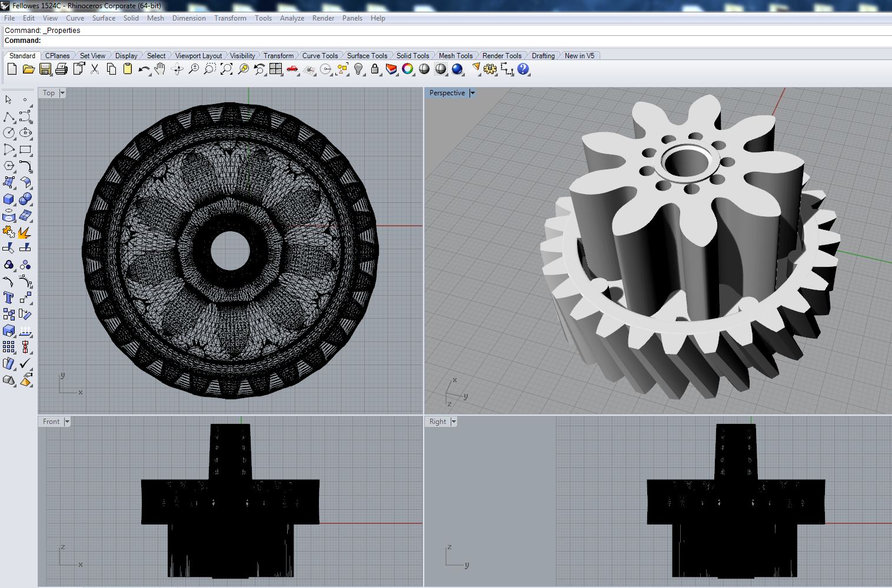Select the Pan hand tool

pos(160,69)
